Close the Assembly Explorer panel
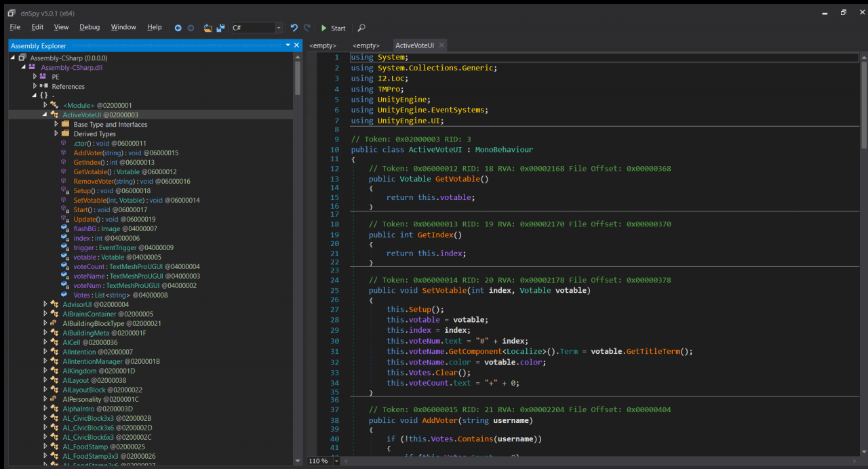Screen dimensions: 868x469 coord(296,45)
